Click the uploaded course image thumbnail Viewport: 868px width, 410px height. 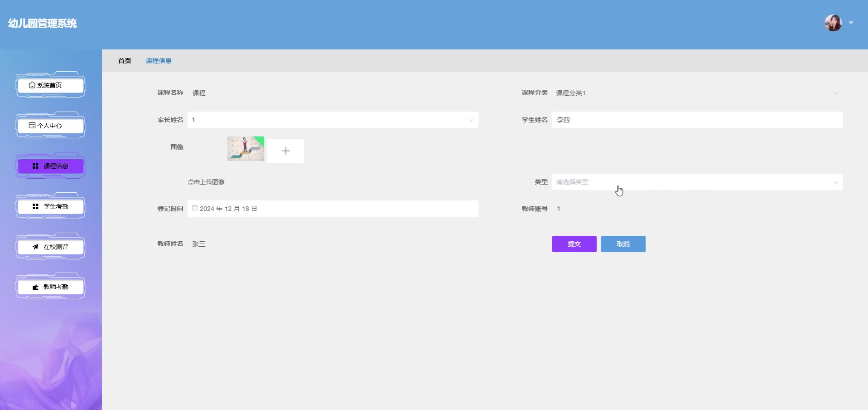246,149
